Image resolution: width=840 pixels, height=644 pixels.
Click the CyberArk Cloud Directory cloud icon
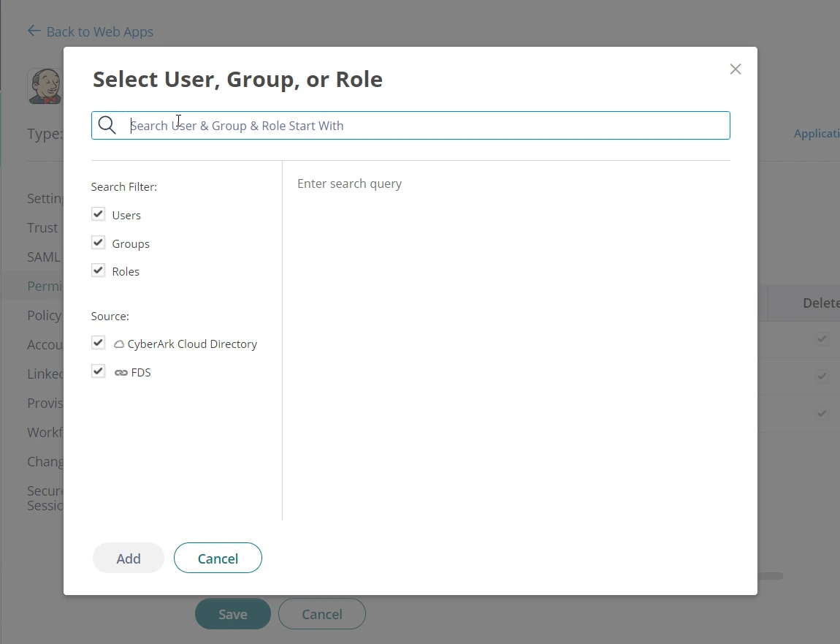click(119, 344)
